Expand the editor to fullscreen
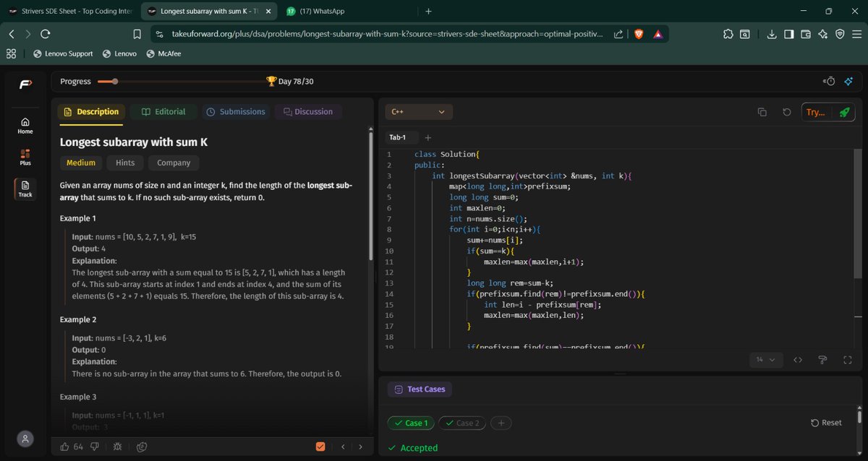 coord(847,360)
